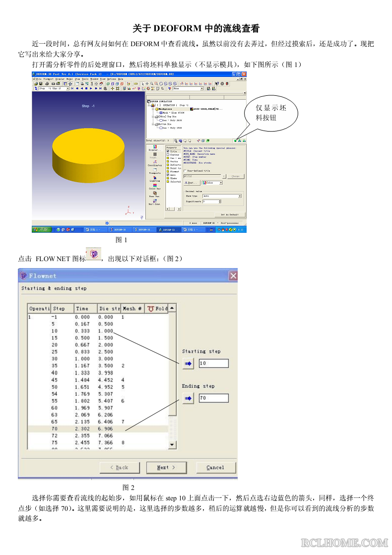The image size is (392, 555).
Task: Click the Open file icon in DEFORM toolbar
Action: [x=36, y=84]
